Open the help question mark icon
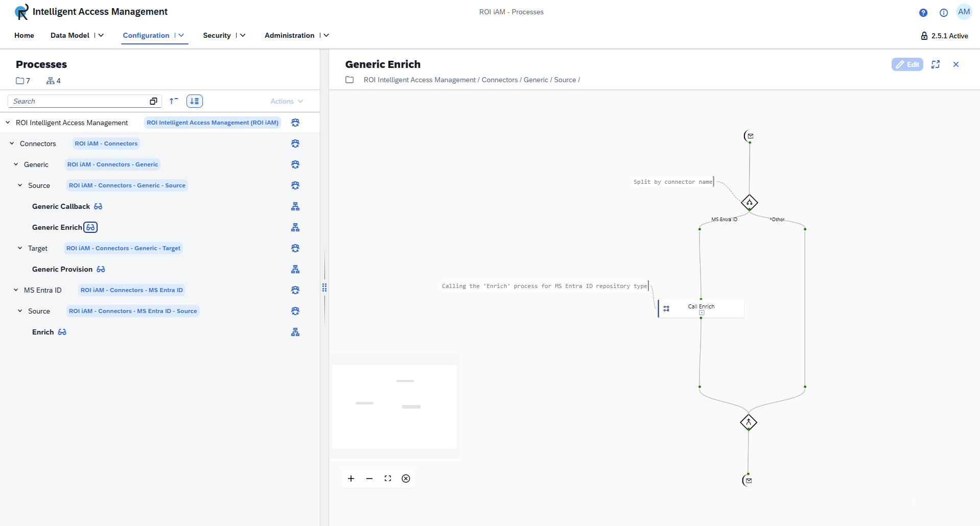The height and width of the screenshot is (526, 980). tap(923, 13)
